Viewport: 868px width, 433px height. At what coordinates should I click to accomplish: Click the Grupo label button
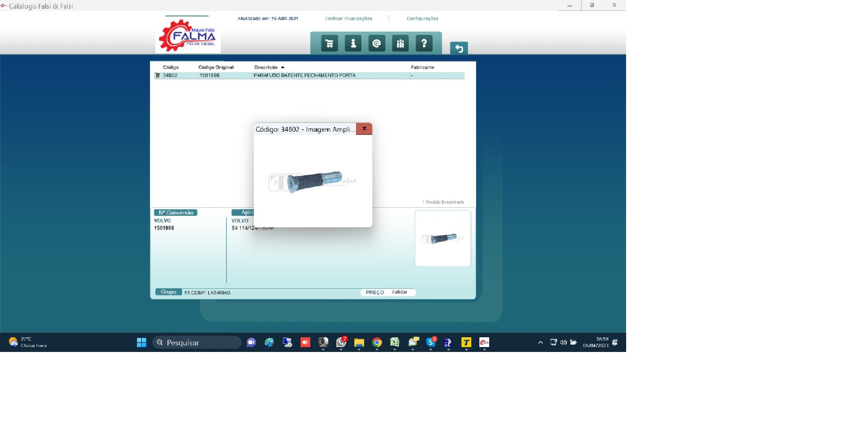point(168,292)
